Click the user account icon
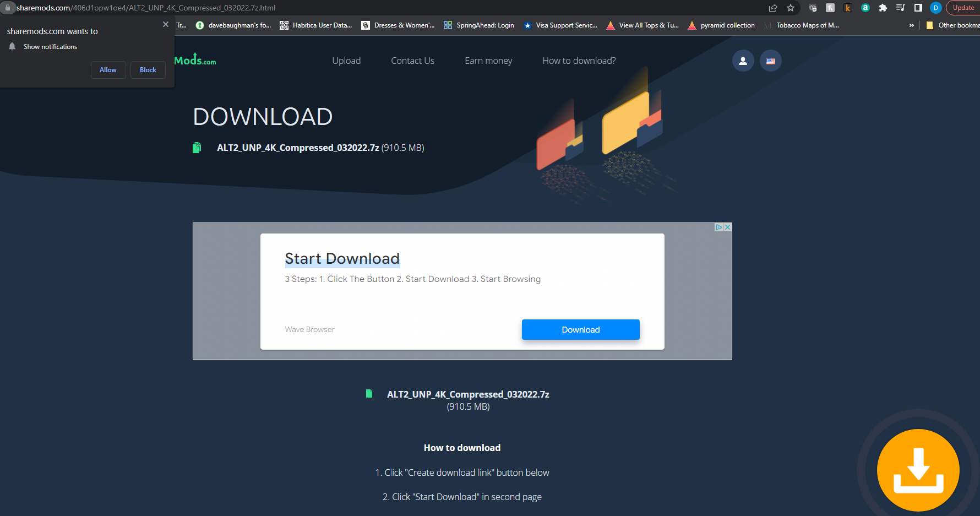 [x=743, y=61]
